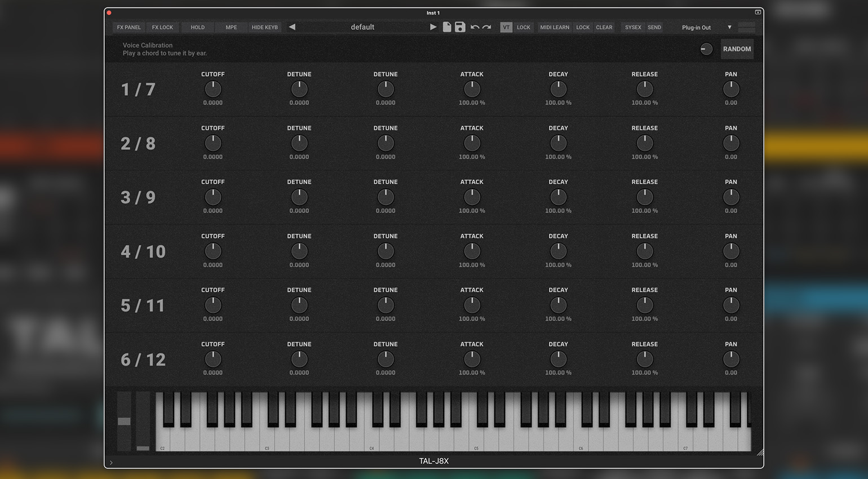Click the undo arrow icon
Viewport: 868px width, 479px height.
click(x=475, y=27)
